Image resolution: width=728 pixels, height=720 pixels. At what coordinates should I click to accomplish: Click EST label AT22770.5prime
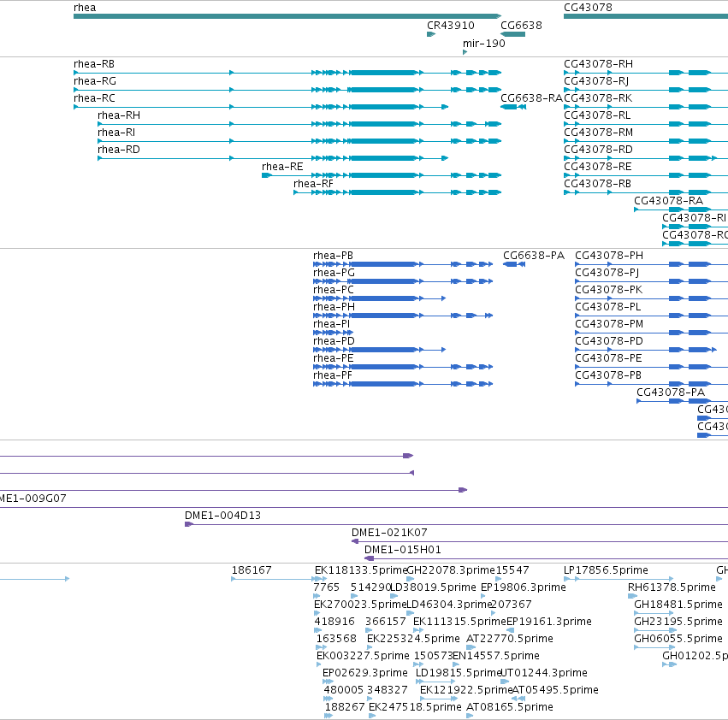tap(510, 639)
